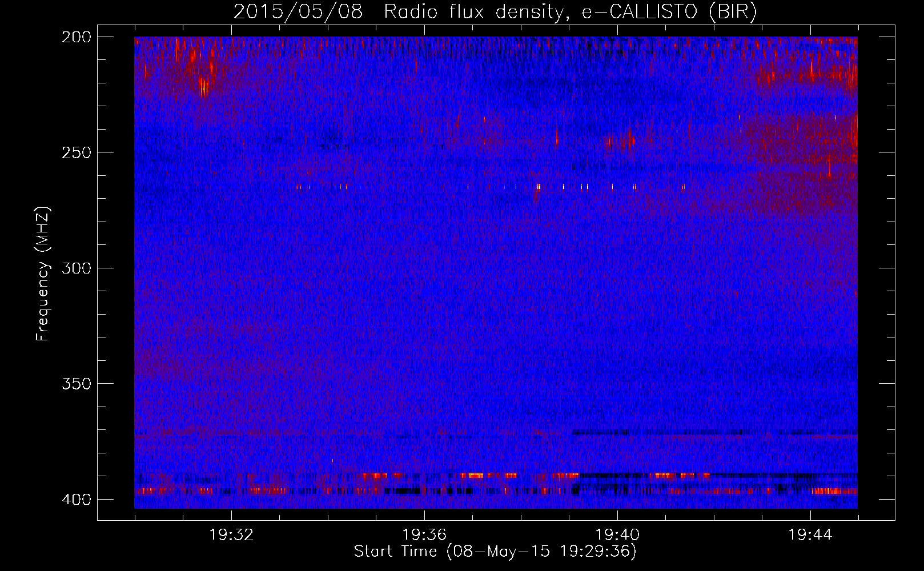The image size is (924, 571).
Task: Click the 19:32 time tick label
Action: tap(231, 535)
